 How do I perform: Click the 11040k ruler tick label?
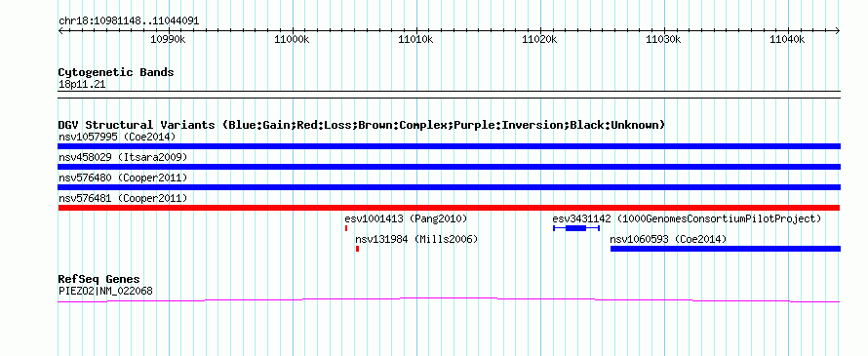tap(788, 39)
